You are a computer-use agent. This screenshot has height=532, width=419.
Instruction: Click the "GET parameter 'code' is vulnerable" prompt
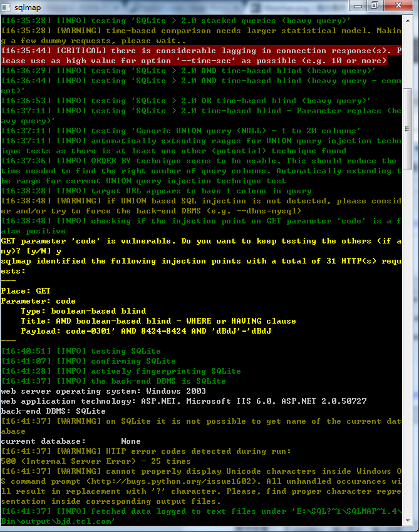click(201, 246)
